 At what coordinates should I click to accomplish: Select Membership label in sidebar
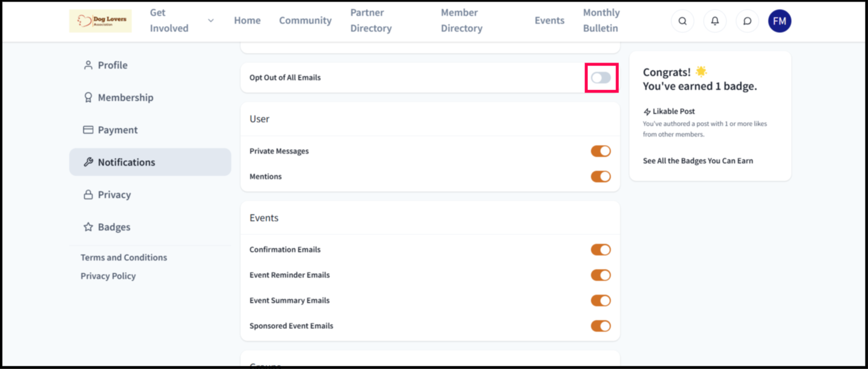tap(125, 98)
